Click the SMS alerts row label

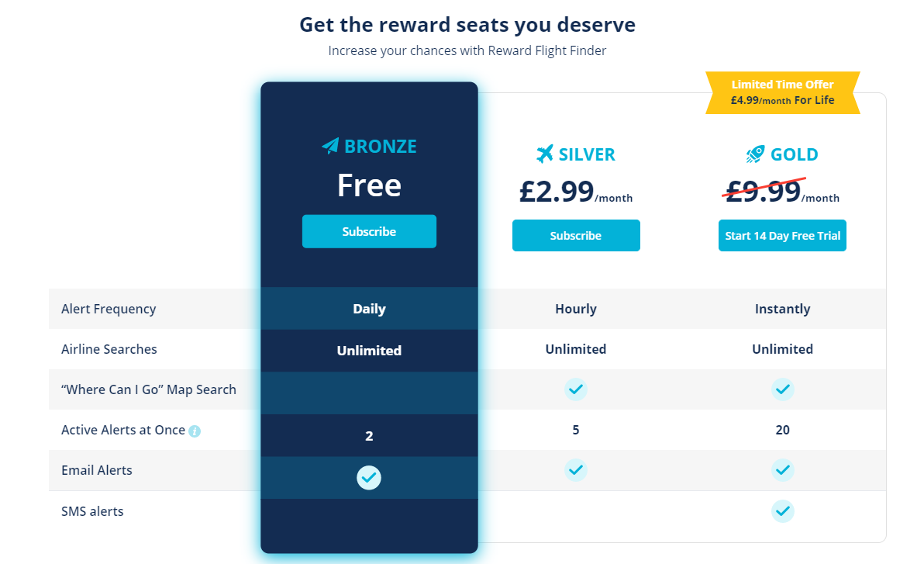point(92,511)
